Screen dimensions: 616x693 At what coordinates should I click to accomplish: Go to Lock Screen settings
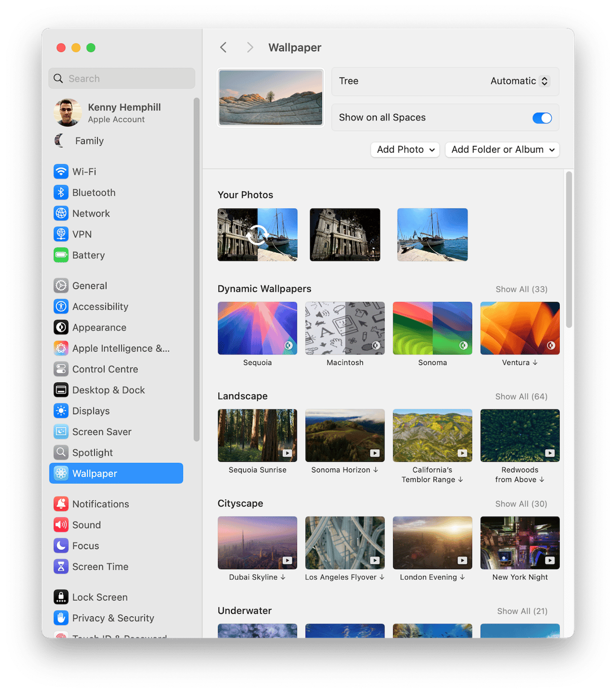click(x=100, y=597)
